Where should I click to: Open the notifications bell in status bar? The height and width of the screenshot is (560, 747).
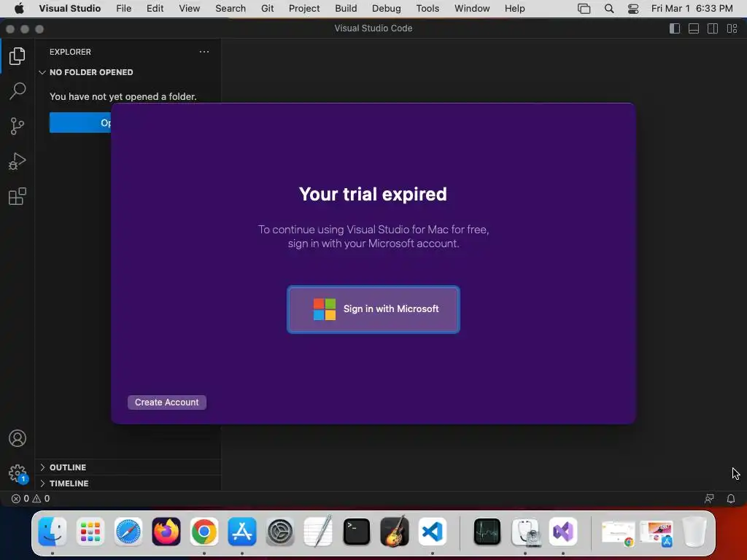tap(731, 499)
